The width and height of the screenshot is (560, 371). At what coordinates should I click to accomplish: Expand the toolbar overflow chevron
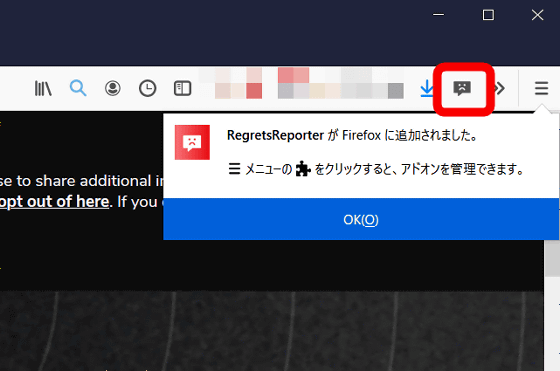[499, 88]
